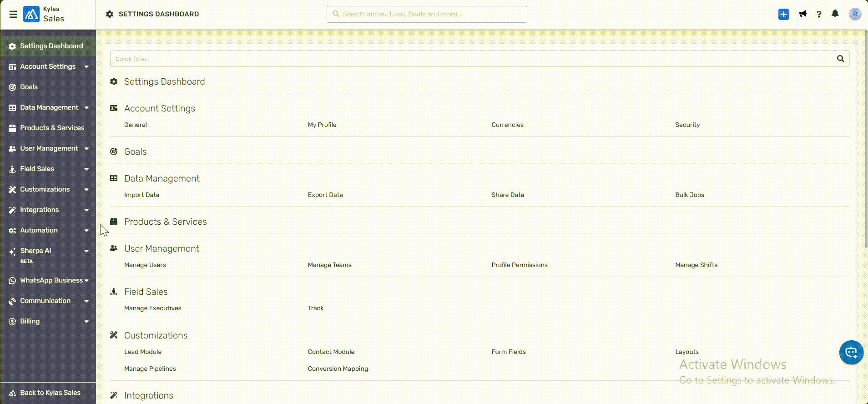Click the Automation gears sidebar icon

click(x=12, y=231)
